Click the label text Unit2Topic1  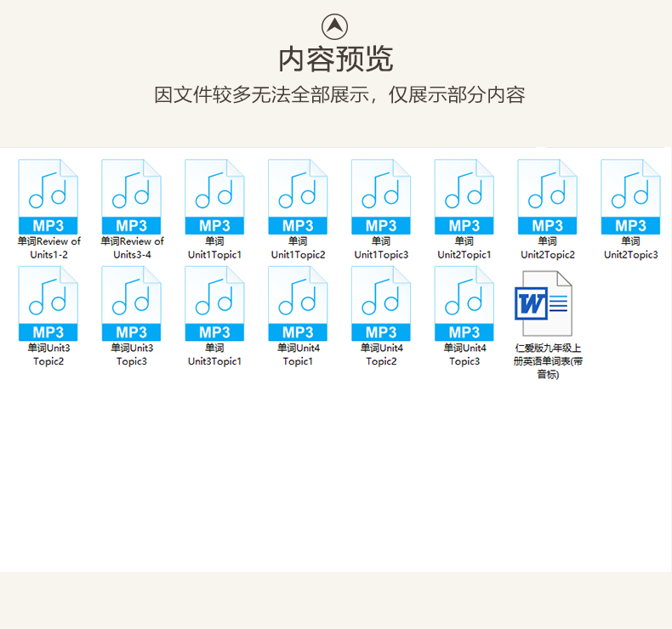[x=464, y=255]
